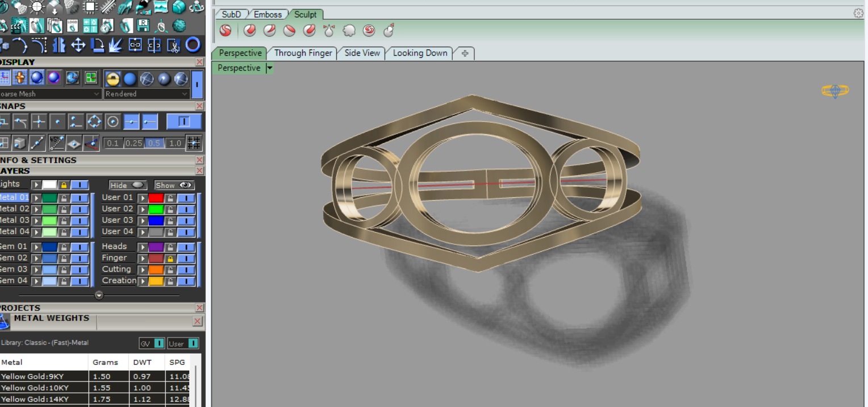
Task: Click the gear icon at toolbar right
Action: tap(858, 14)
